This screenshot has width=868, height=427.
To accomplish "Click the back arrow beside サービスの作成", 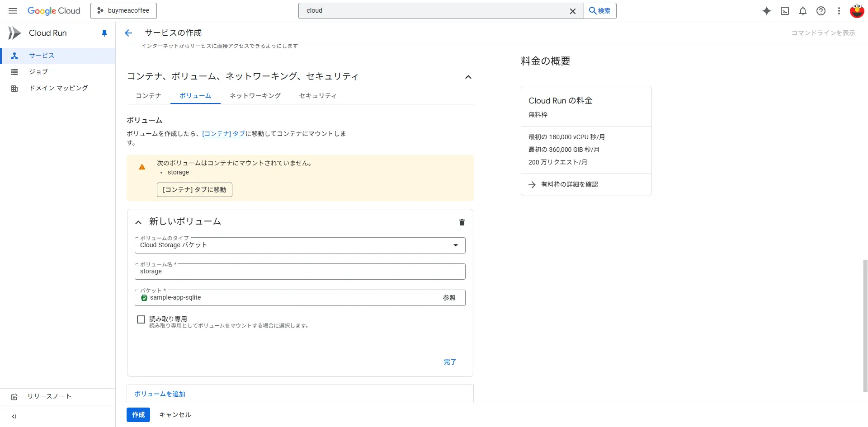I will click(x=128, y=33).
